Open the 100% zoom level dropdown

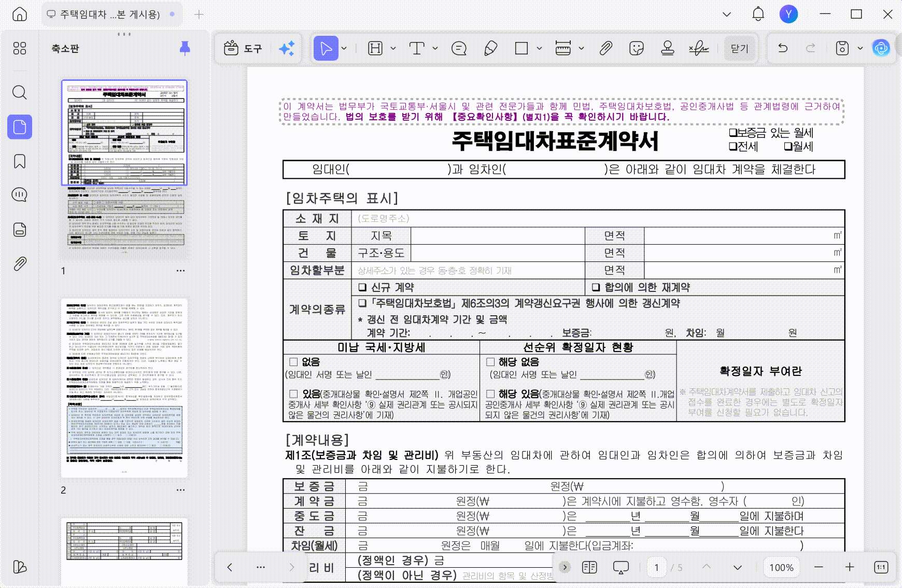(781, 567)
